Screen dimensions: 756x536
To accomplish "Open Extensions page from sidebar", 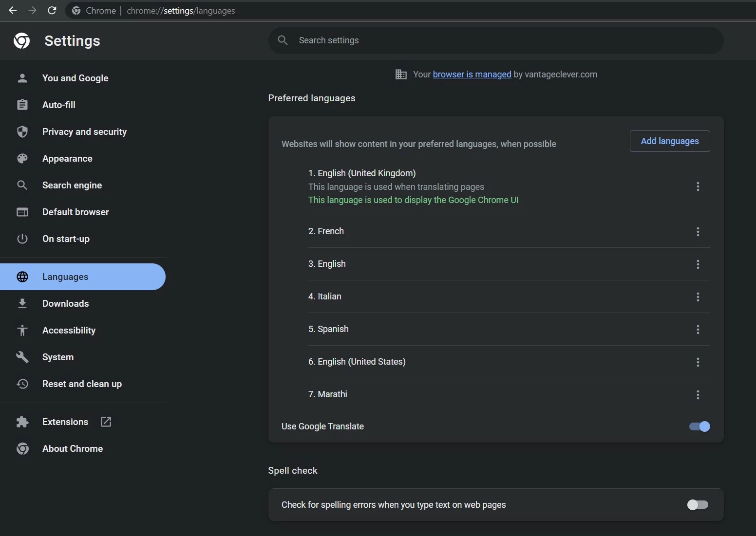I will [83, 422].
